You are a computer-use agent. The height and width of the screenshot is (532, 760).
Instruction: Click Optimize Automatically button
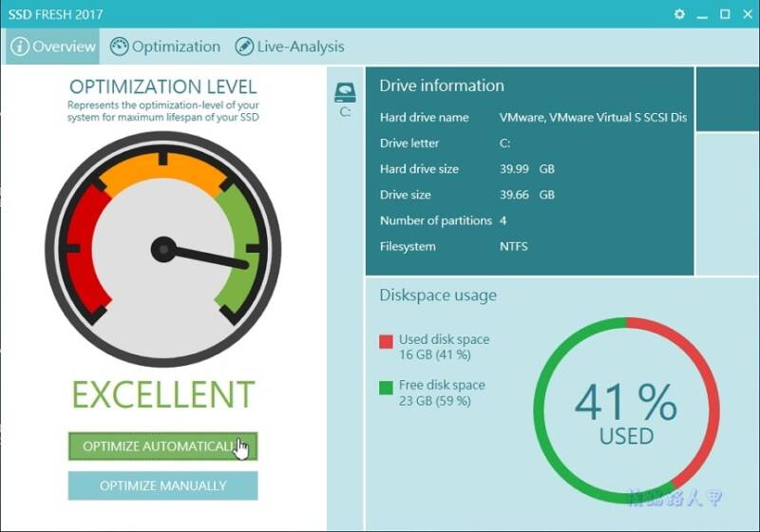click(162, 446)
